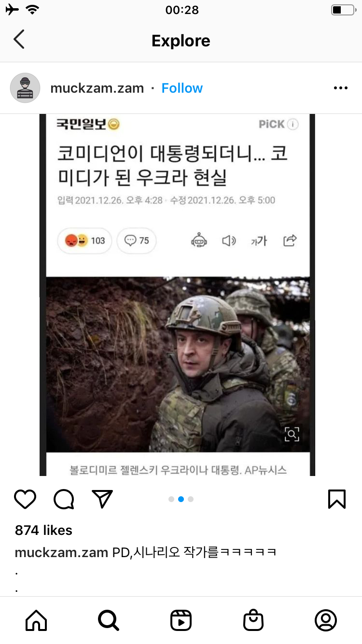Viewport: 362px width, 644px height.
Task: Open the three-dot post options menu
Action: [341, 88]
